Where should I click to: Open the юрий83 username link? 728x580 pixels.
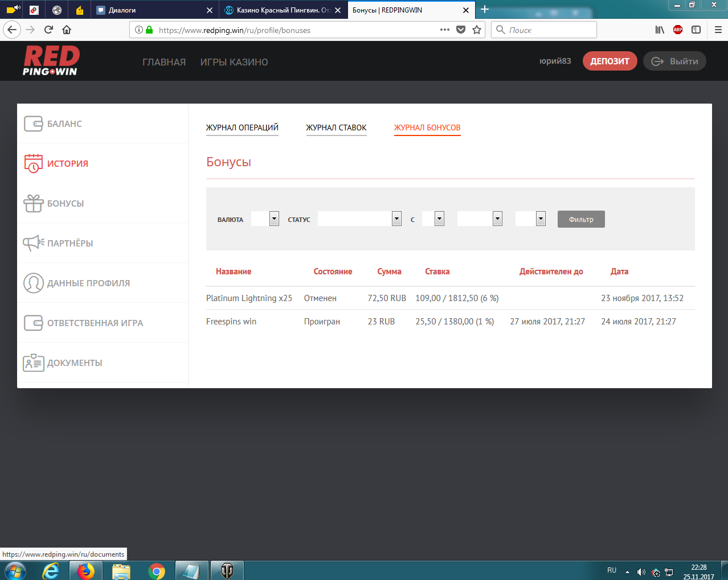[x=555, y=61]
